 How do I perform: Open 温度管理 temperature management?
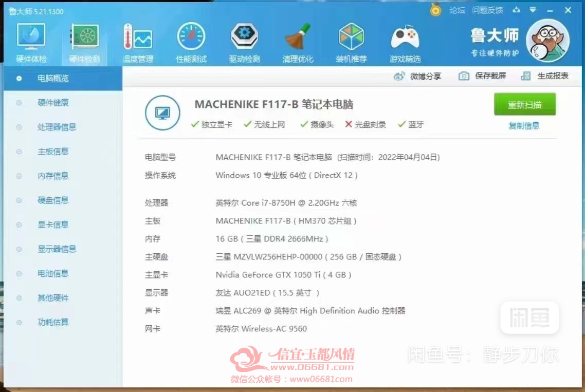[x=138, y=43]
